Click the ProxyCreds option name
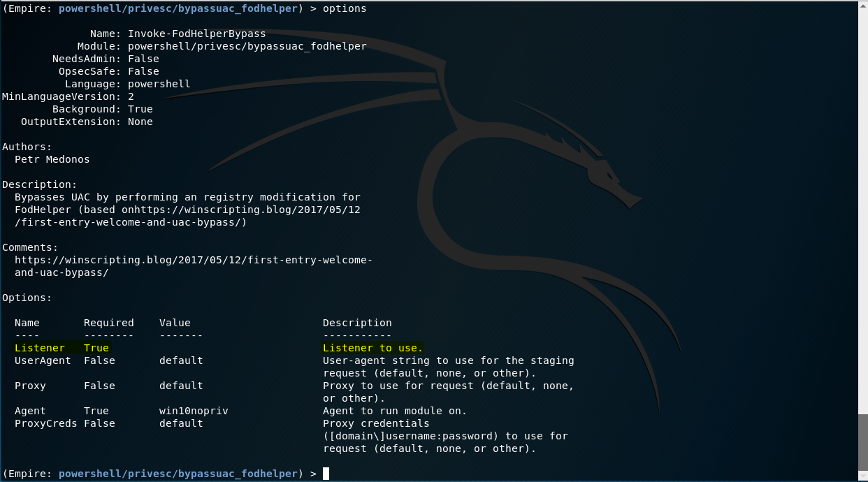The height and width of the screenshot is (482, 868). (45, 423)
